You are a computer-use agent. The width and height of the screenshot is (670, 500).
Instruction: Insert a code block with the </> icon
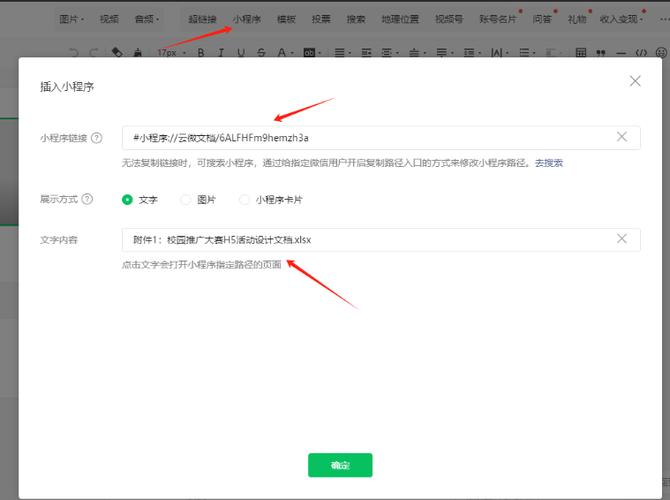pos(641,53)
